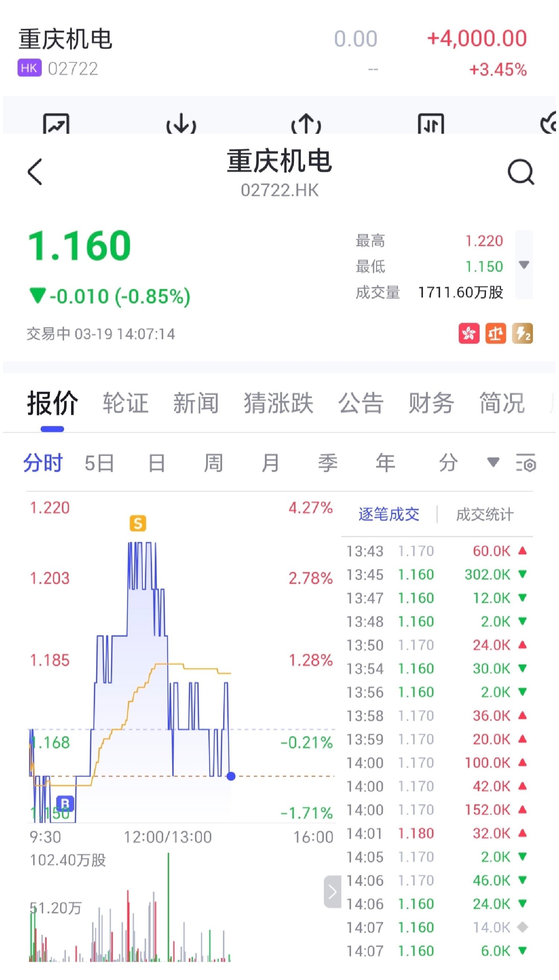Image resolution: width=559 pixels, height=980 pixels.
Task: Tap the chart trend icon in the top toolbar
Action: coord(56,124)
